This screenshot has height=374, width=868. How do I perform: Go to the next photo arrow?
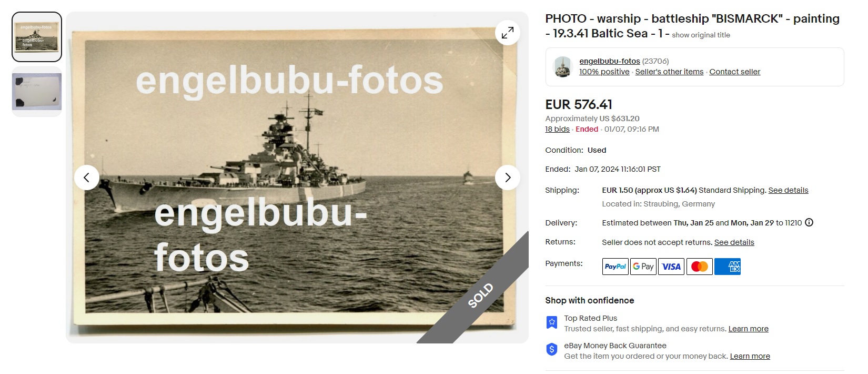coord(508,178)
